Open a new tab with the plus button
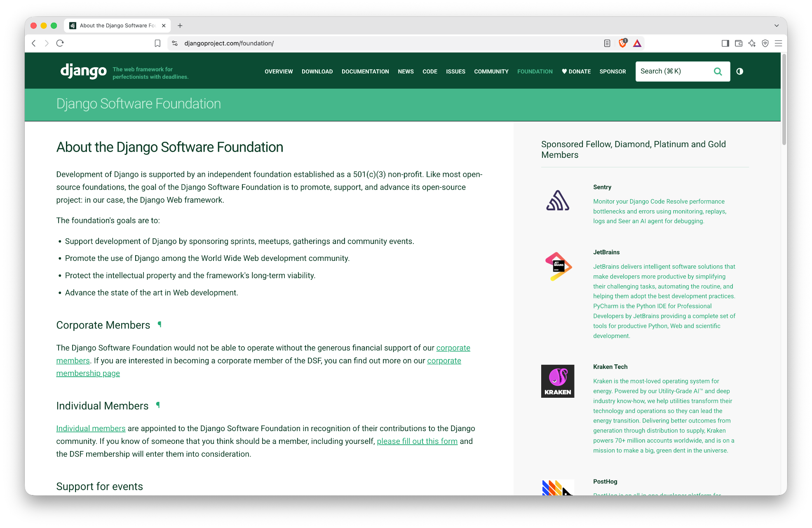This screenshot has width=812, height=528. (180, 26)
